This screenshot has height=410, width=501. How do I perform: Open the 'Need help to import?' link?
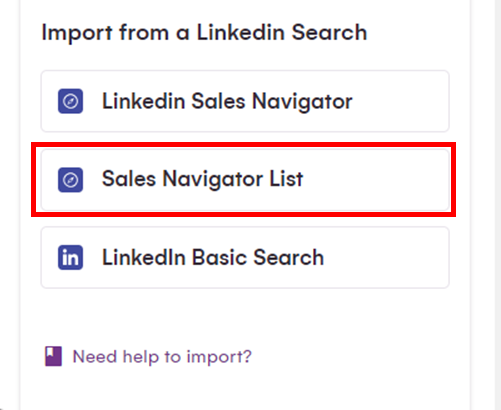[x=162, y=357]
